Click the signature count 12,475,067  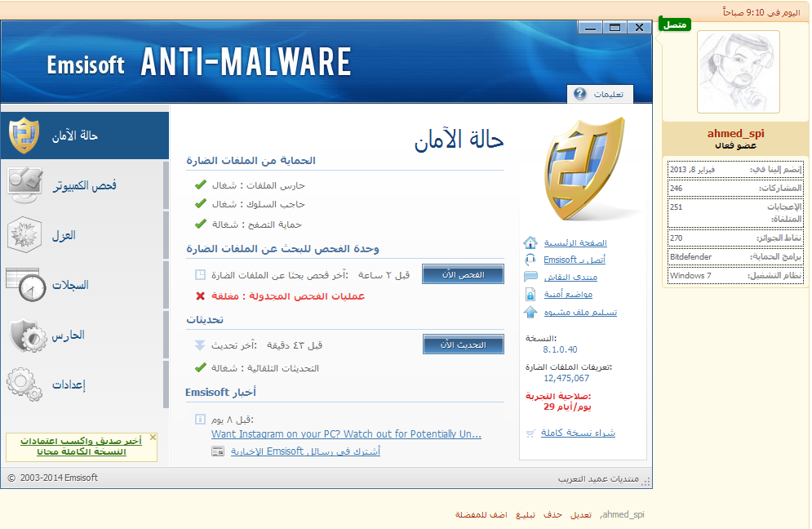coord(566,378)
